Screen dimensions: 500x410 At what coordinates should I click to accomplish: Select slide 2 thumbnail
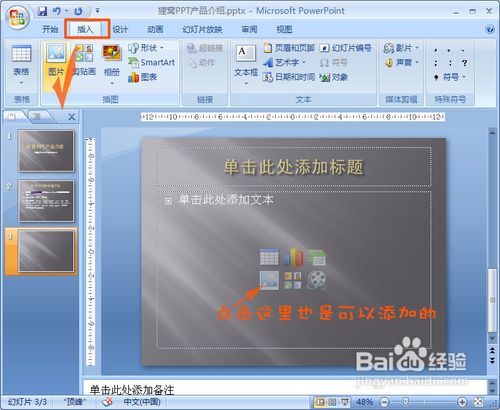tap(46, 201)
